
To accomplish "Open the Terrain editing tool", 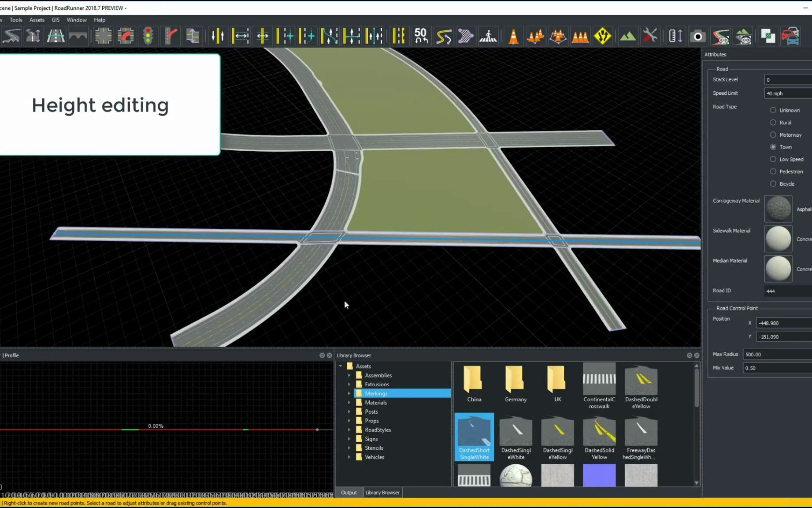I will (628, 36).
